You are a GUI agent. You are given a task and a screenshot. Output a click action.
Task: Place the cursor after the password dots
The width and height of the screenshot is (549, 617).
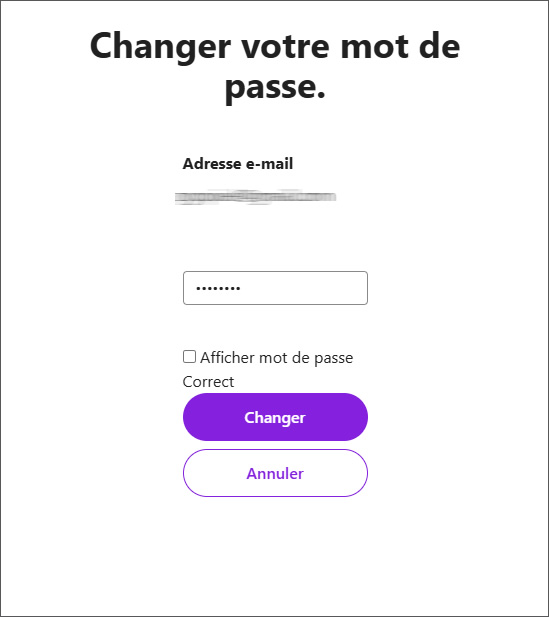(242, 288)
